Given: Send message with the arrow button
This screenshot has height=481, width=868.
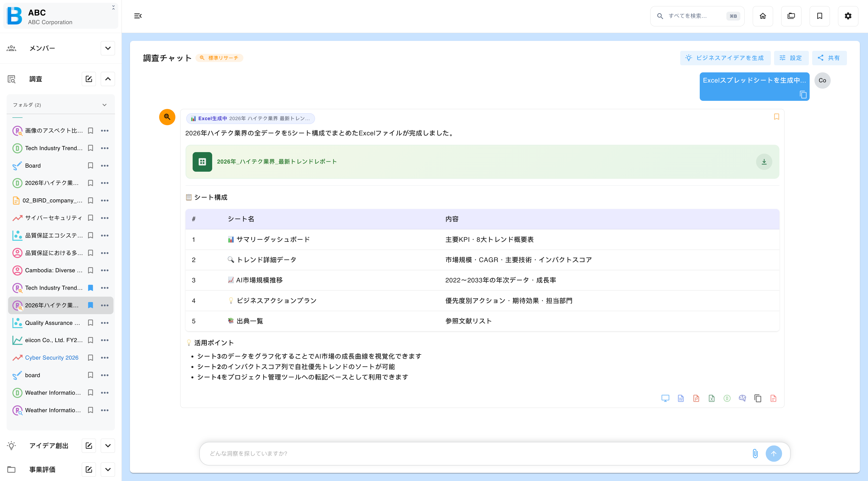Looking at the screenshot, I should point(774,453).
